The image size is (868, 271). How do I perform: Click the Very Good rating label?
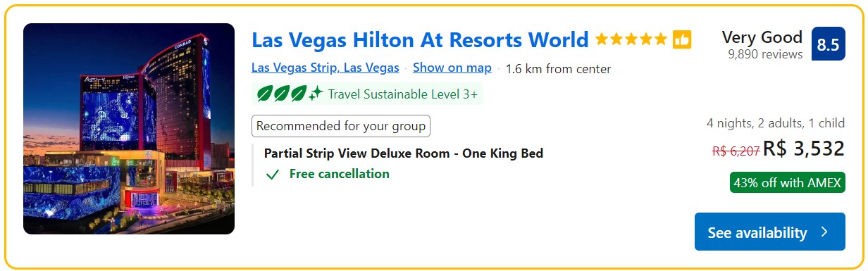(762, 37)
